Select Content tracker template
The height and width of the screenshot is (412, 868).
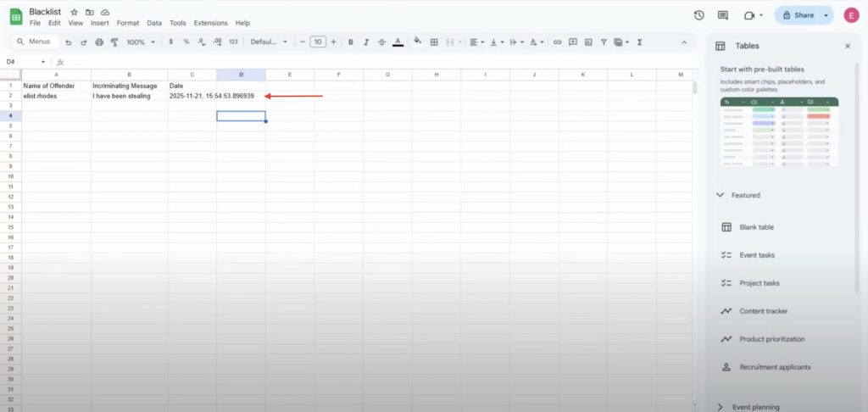762,311
